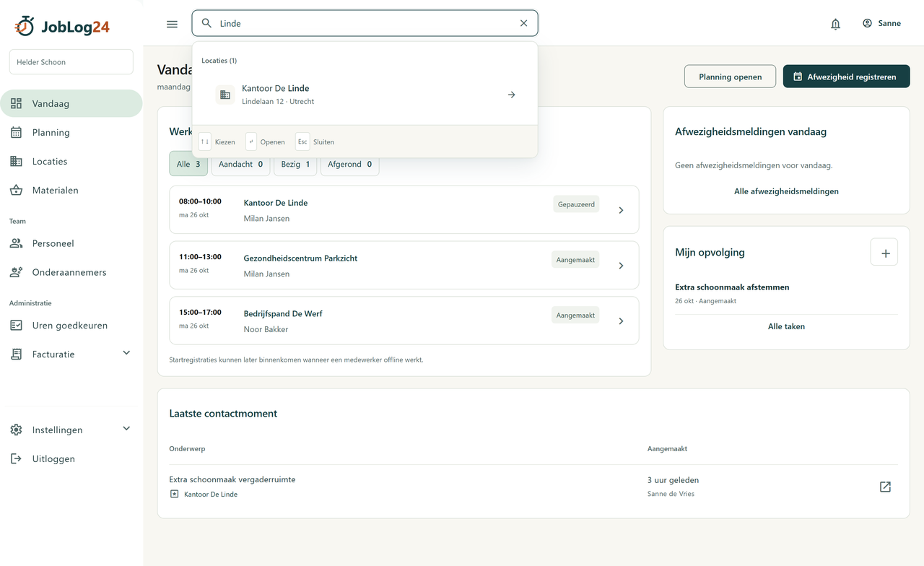Select the Alle 3 filter tab
924x566 pixels.
(188, 164)
